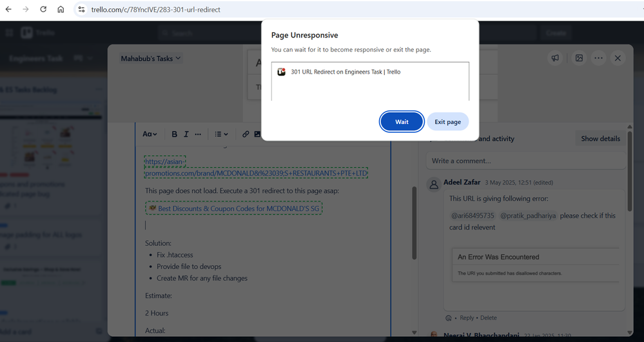
Task: Open the browser home page
Action: 61,9
